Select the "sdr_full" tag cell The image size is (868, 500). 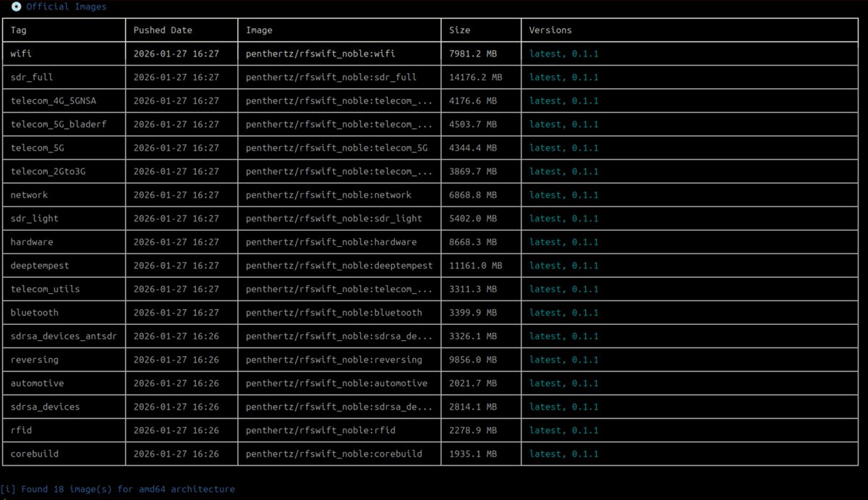[x=32, y=77]
